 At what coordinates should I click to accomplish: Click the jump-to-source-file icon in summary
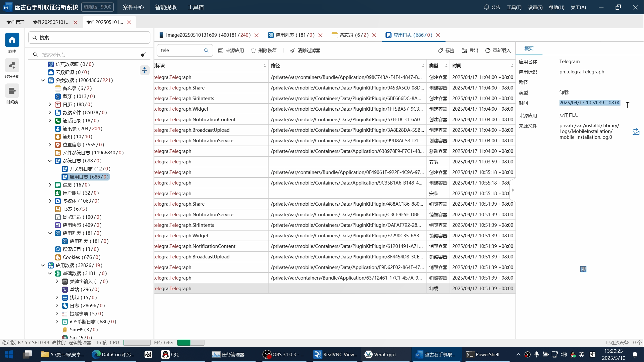point(636,131)
